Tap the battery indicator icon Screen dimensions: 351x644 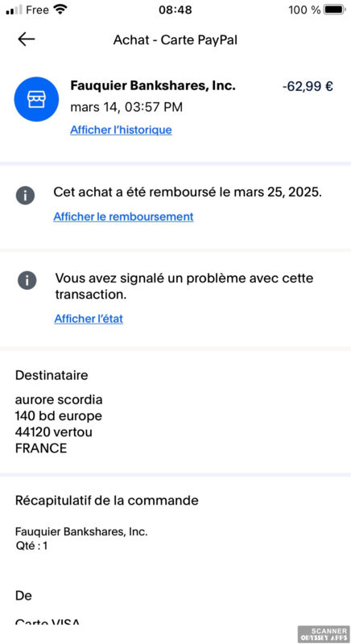(x=335, y=10)
